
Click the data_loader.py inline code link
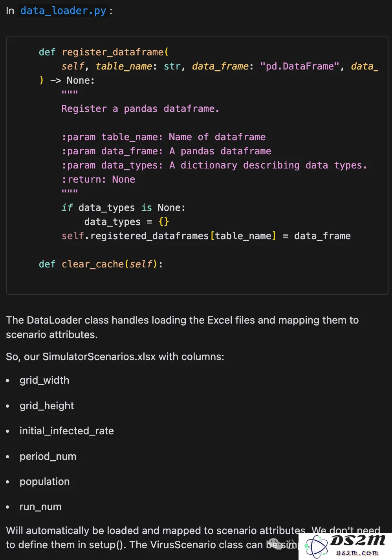(63, 11)
